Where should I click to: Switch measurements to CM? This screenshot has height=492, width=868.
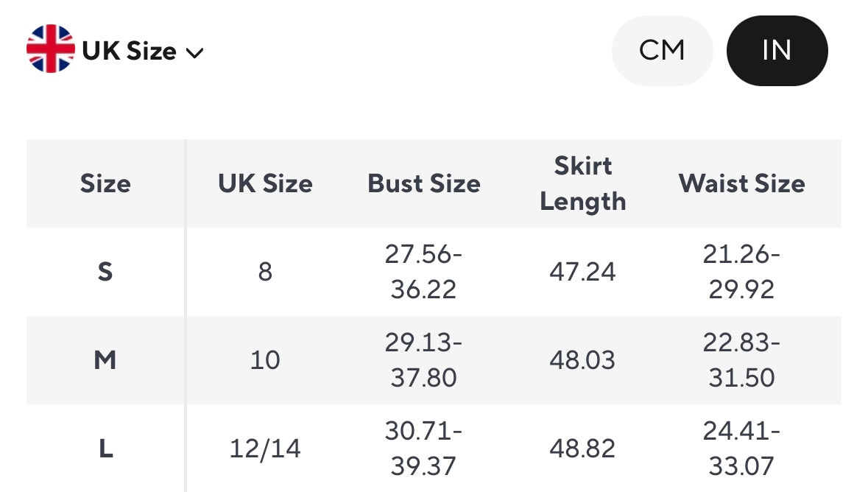(x=662, y=51)
